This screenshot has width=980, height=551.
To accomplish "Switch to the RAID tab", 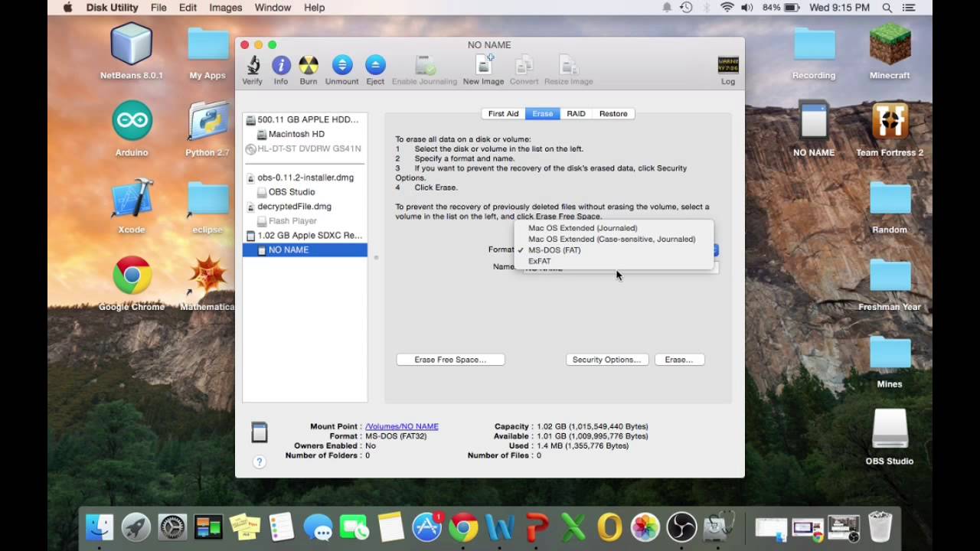I will 576,113.
